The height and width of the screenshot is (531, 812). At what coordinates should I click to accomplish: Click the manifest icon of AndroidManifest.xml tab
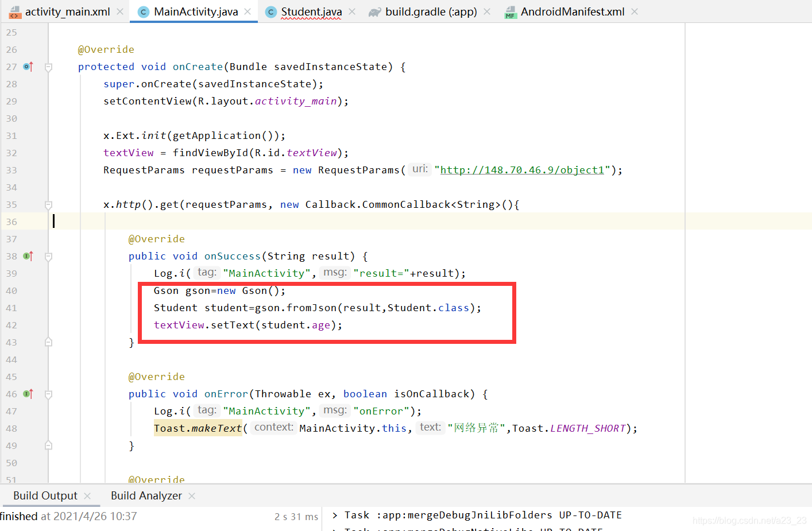[x=510, y=12]
